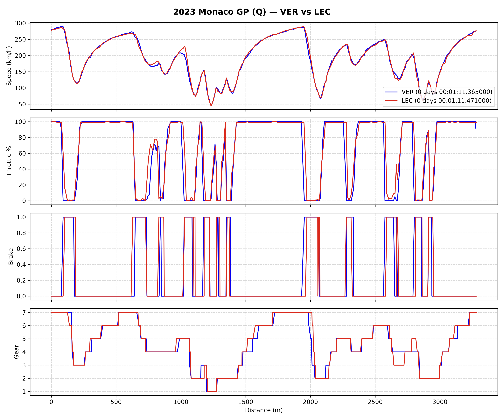Click the 7 tick on Gear axis
This screenshot has width=504, height=420.
24,312
